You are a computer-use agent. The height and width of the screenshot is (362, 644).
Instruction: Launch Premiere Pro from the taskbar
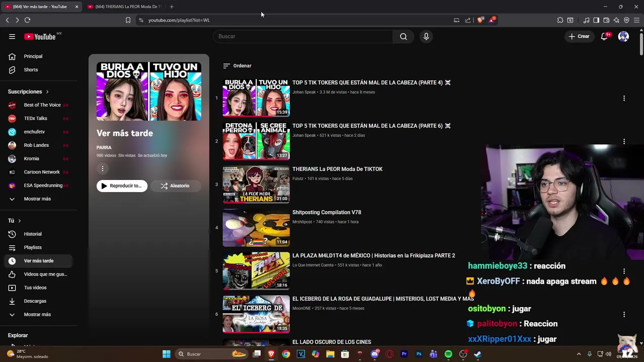404,354
